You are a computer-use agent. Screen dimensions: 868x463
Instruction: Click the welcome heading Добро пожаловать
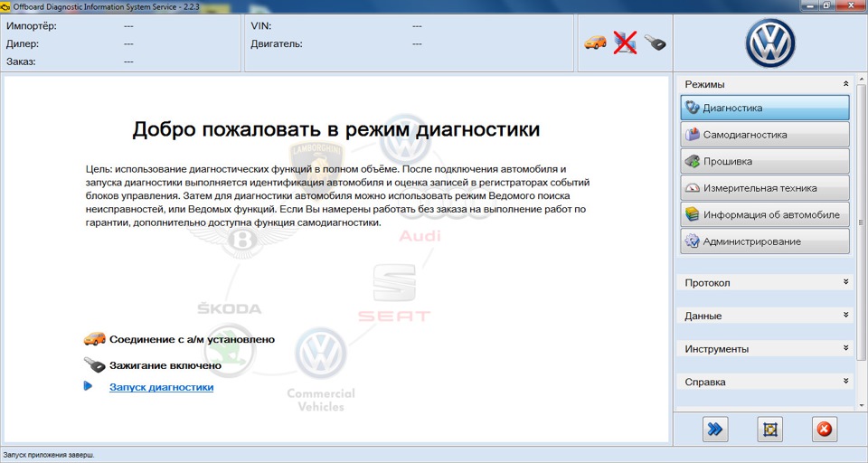[336, 129]
